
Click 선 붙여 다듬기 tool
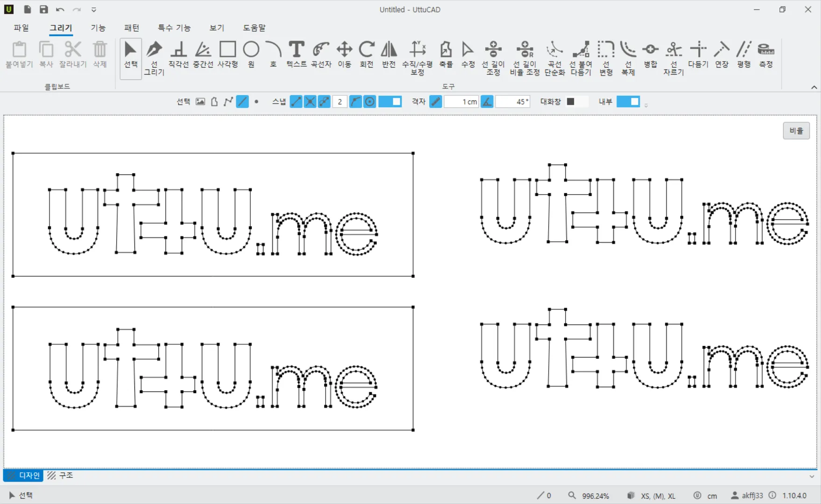(581, 59)
